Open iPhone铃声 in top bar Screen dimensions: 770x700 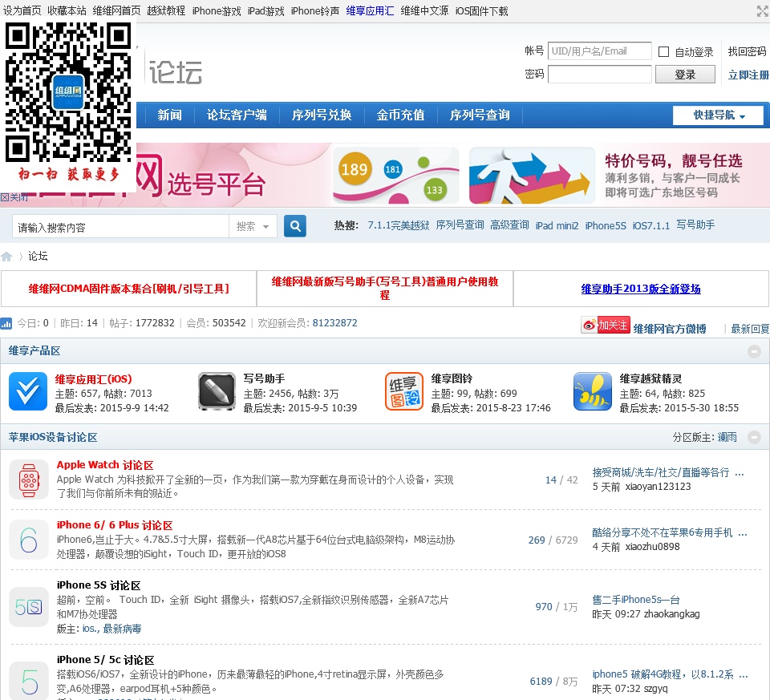pos(314,10)
